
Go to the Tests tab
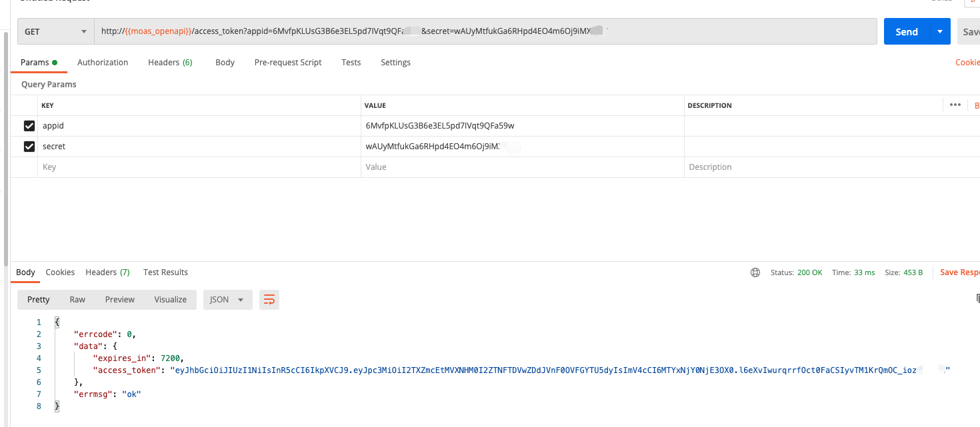[x=351, y=63]
